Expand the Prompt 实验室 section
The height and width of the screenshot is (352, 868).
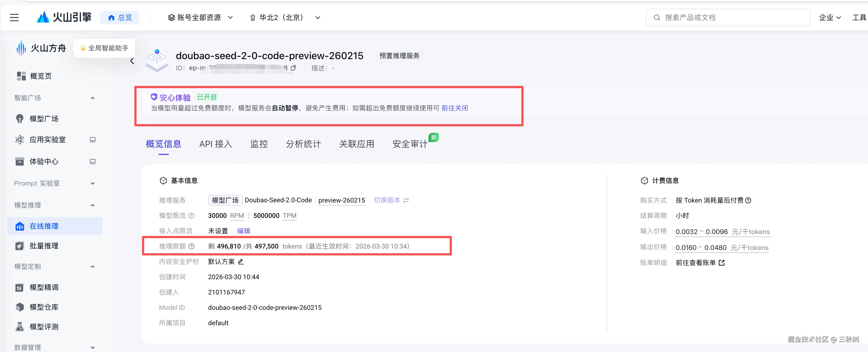tap(93, 183)
